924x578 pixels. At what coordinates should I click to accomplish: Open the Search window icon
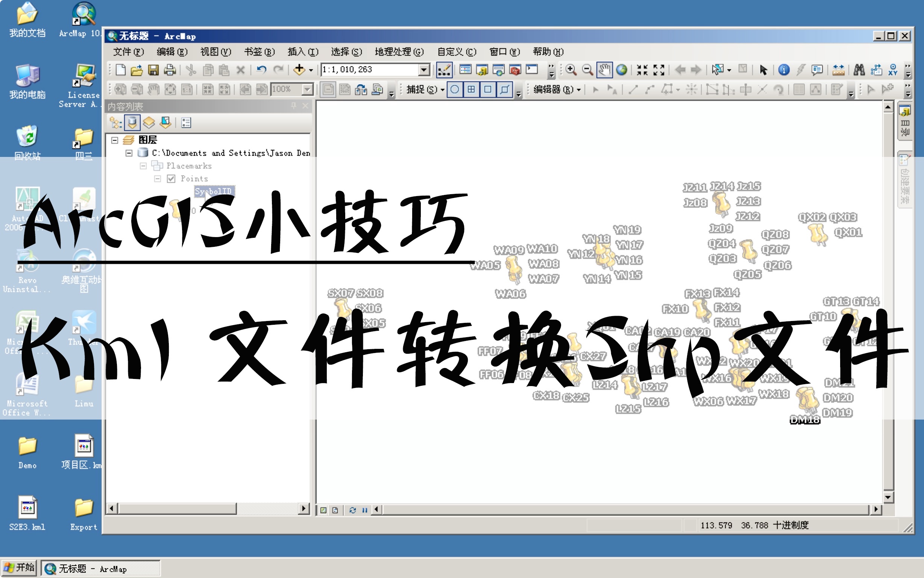tap(499, 70)
